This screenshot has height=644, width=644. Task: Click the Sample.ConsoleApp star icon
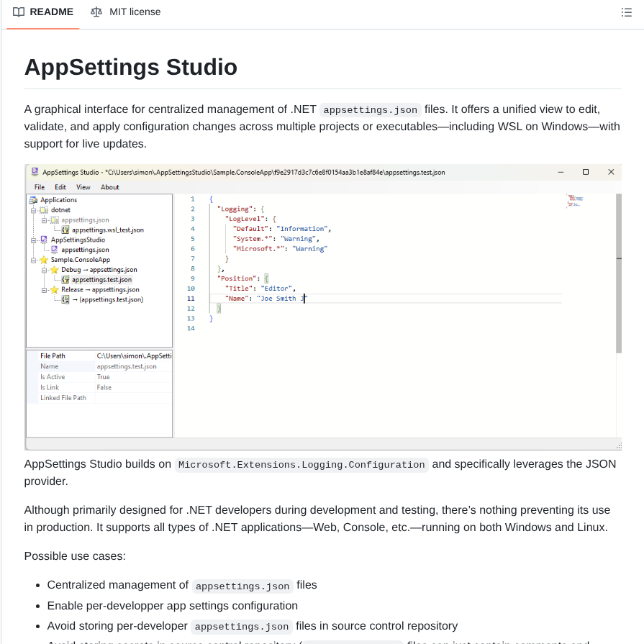pos(44,260)
